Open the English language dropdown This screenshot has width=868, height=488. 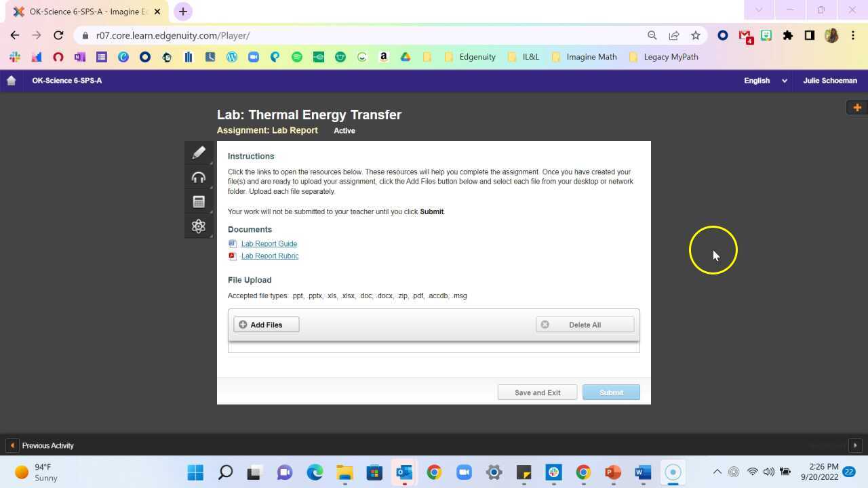tap(766, 81)
